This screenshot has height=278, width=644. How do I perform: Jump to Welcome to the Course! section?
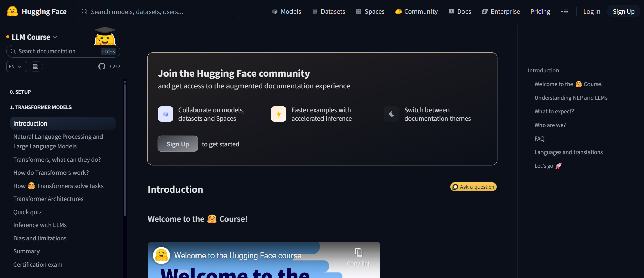click(x=568, y=84)
